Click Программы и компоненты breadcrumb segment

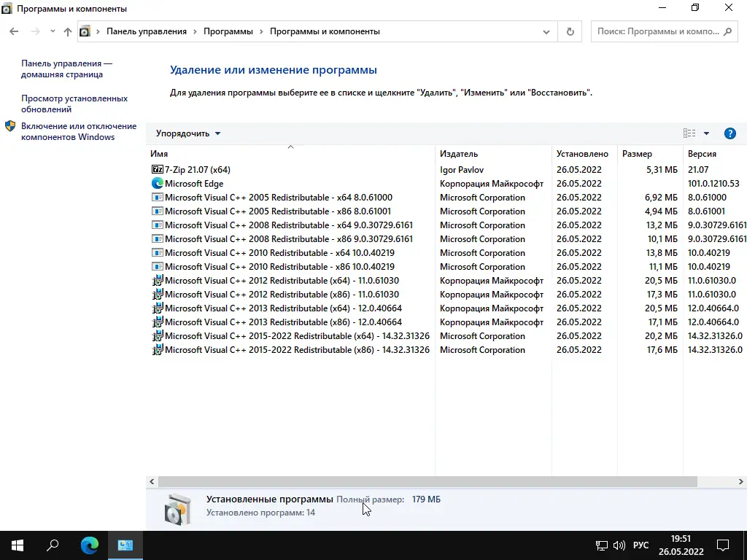coord(325,31)
